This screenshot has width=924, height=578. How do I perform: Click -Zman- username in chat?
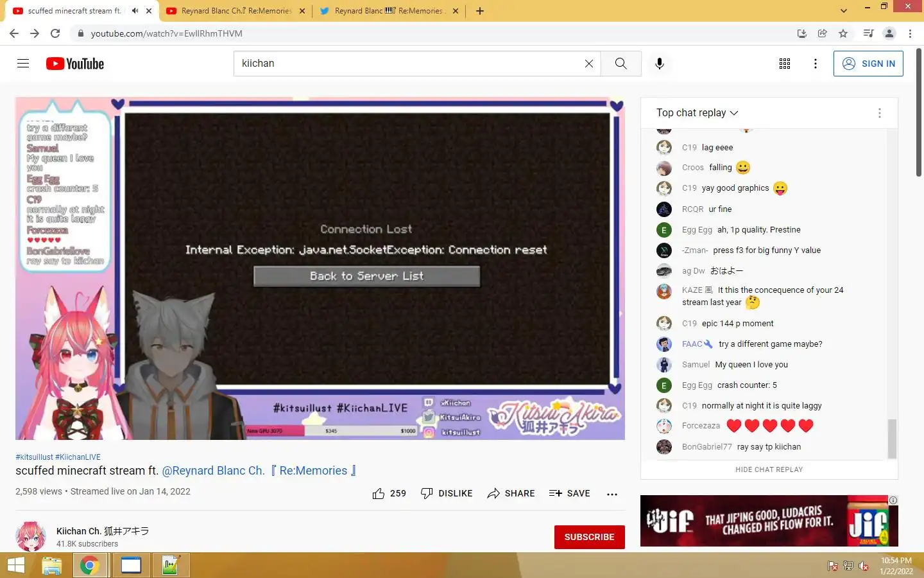pyautogui.click(x=695, y=250)
